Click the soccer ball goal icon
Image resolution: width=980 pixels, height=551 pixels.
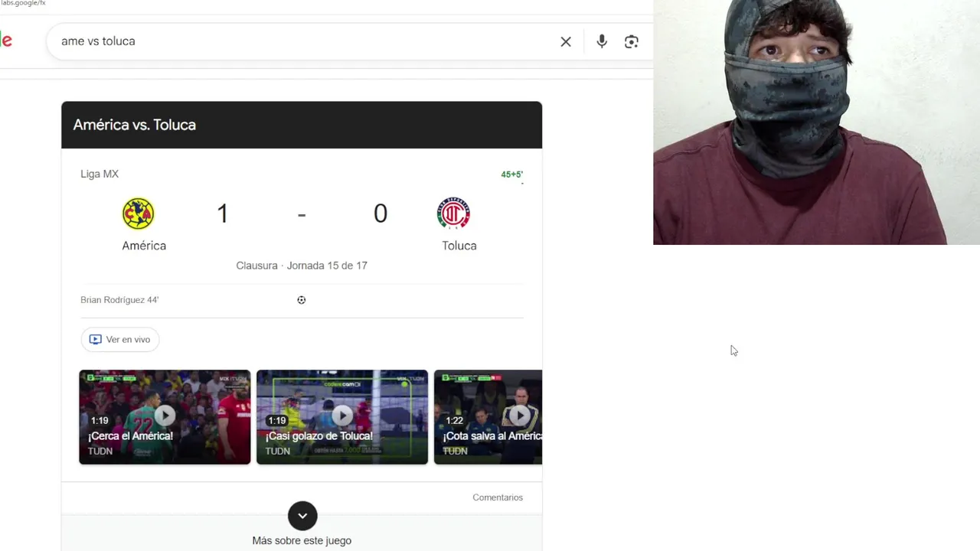(x=302, y=300)
